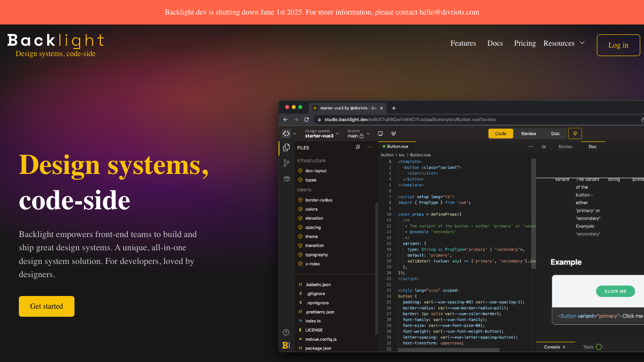Image resolution: width=644 pixels, height=362 pixels.
Task: Click the green CLICK ME example button
Action: (615, 291)
